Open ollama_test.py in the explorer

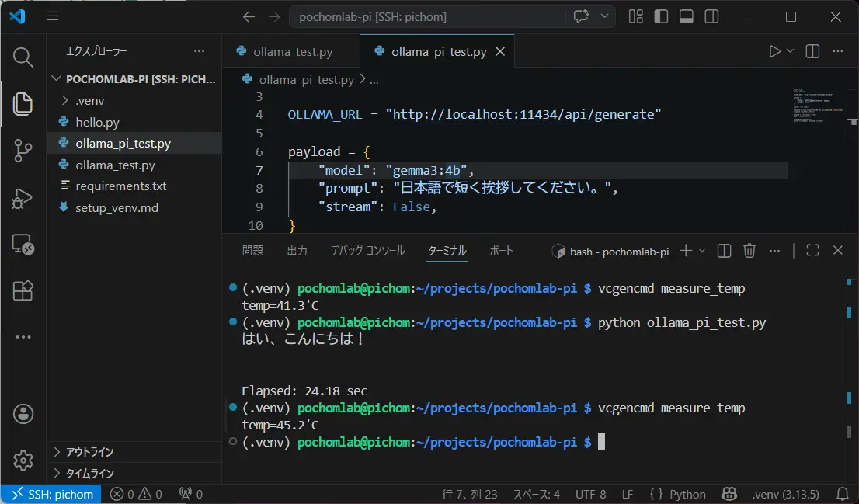point(134,165)
